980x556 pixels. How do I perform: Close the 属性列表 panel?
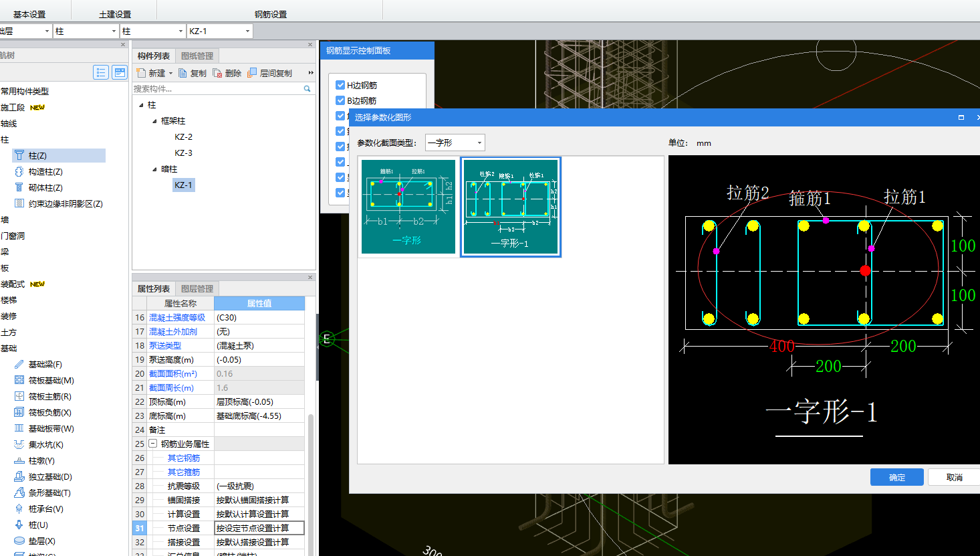point(310,277)
